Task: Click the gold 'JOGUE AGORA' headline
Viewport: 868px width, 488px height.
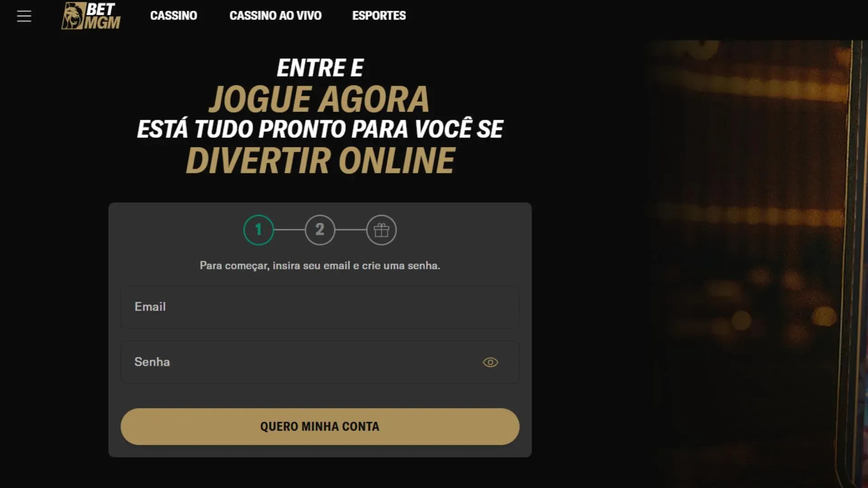Action: [x=319, y=99]
